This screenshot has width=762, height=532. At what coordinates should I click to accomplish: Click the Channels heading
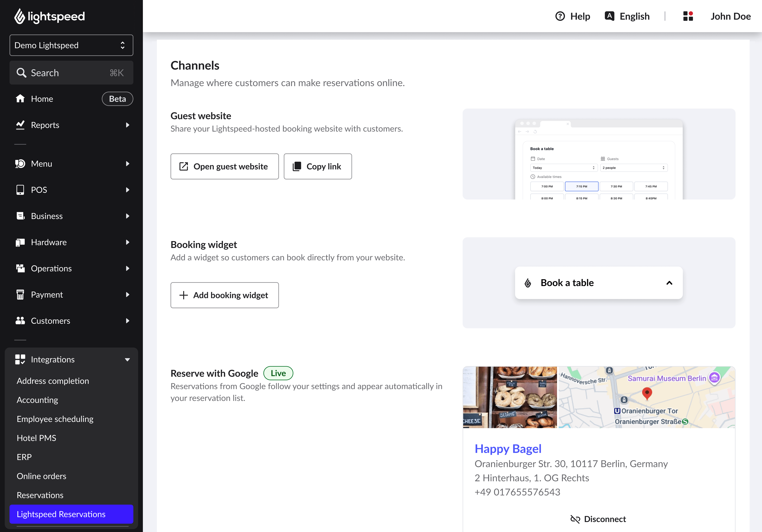click(x=195, y=65)
